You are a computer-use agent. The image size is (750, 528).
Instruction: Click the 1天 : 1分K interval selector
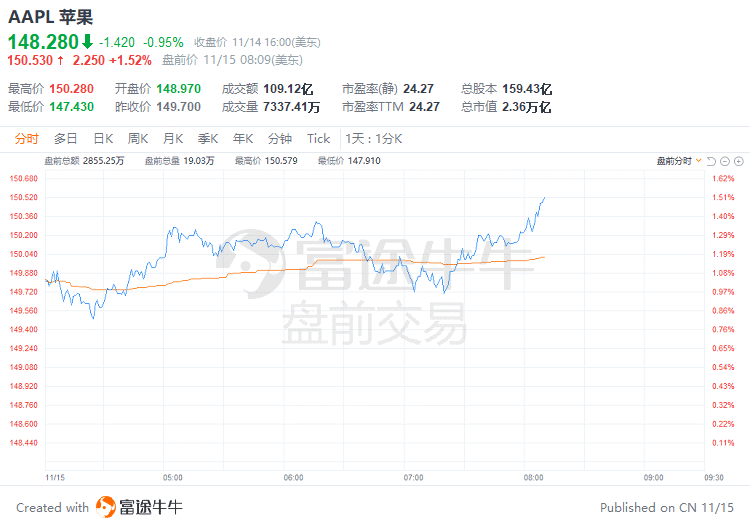(x=374, y=139)
